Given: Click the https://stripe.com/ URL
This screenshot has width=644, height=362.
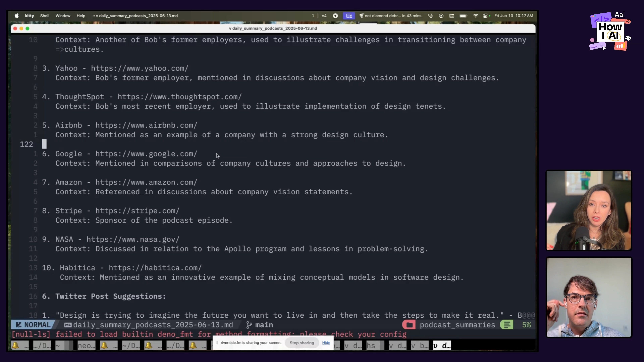Looking at the screenshot, I should point(137,211).
